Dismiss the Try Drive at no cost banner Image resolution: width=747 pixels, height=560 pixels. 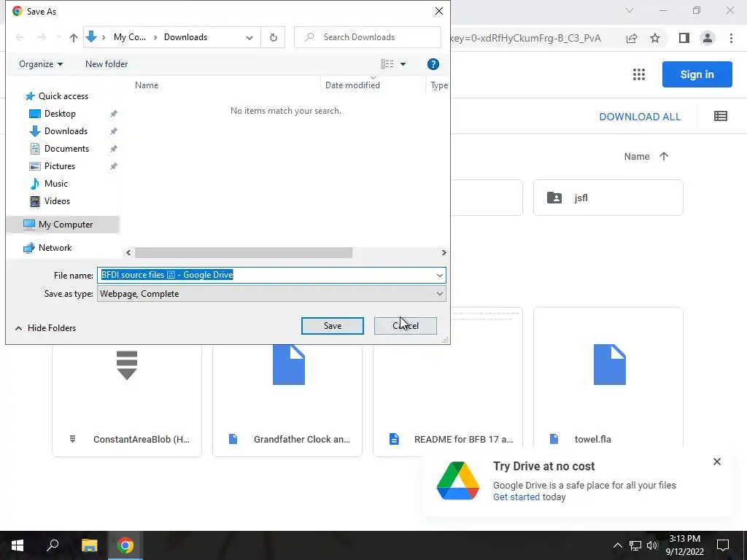717,462
